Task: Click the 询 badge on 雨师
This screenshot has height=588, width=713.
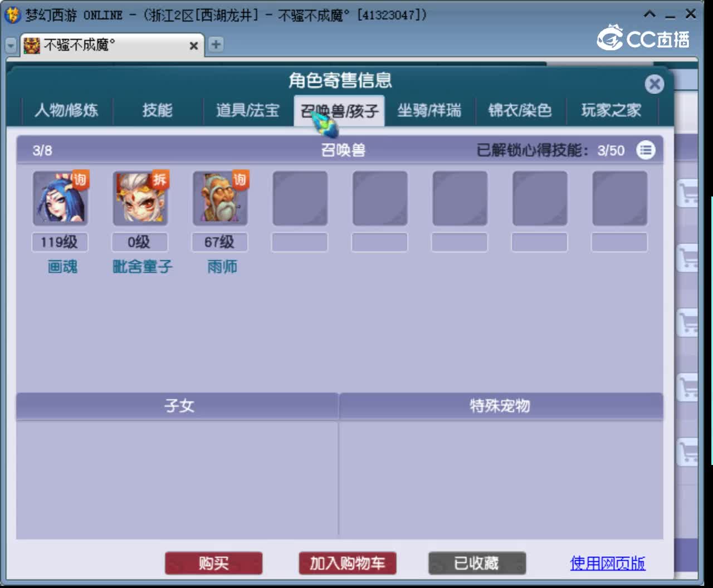Action: point(240,179)
